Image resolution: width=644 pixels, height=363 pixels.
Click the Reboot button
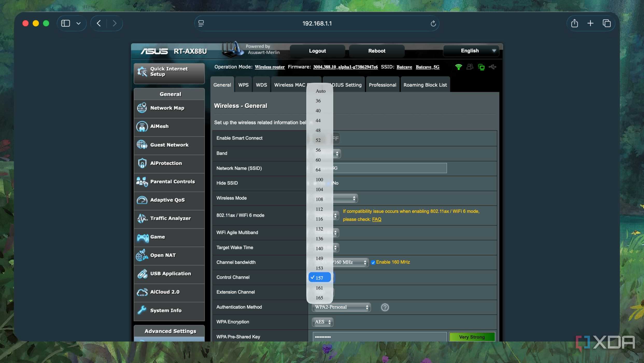pos(377,51)
